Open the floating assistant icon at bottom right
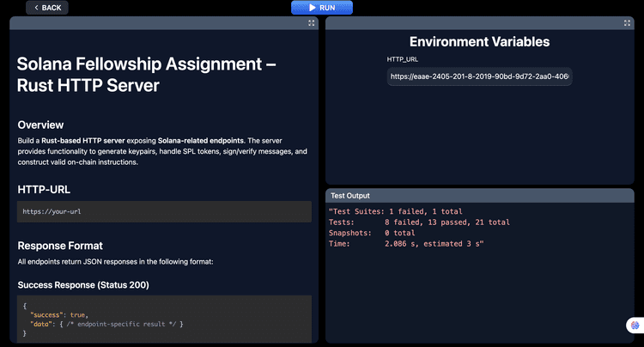The height and width of the screenshot is (347, 644). tap(635, 326)
